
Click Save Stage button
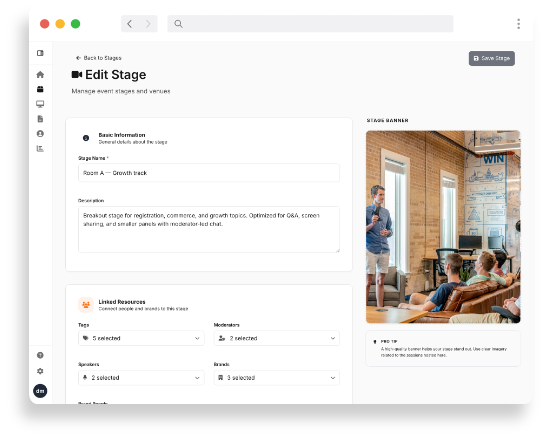click(x=492, y=58)
